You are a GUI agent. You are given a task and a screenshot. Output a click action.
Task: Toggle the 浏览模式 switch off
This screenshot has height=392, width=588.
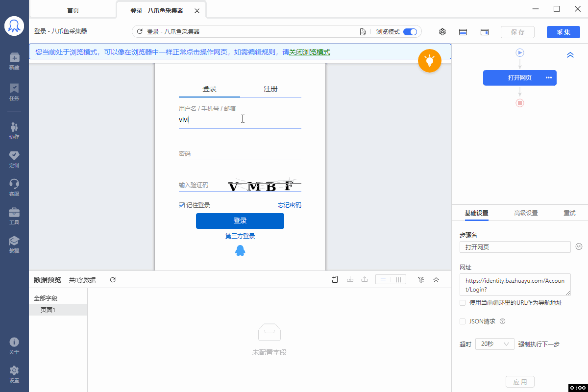click(410, 32)
